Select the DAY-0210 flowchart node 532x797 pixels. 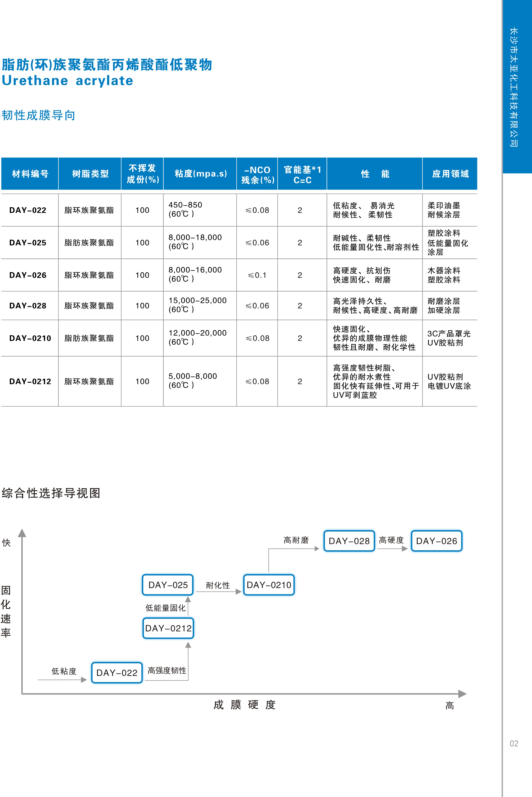pyautogui.click(x=269, y=585)
